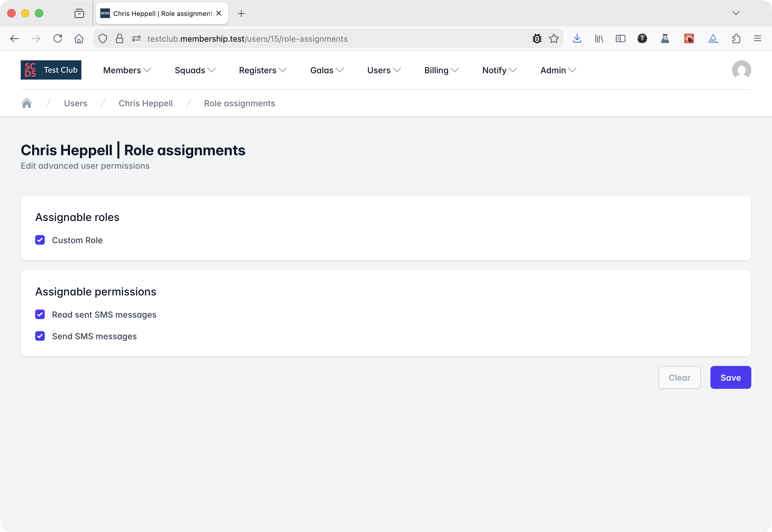This screenshot has width=772, height=532.
Task: Click the home icon in the breadcrumb
Action: pyautogui.click(x=27, y=103)
